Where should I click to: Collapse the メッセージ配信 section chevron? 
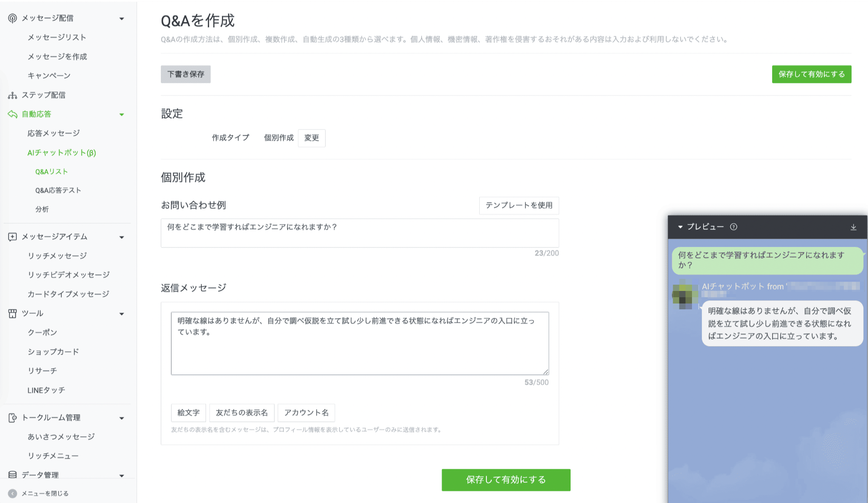pyautogui.click(x=121, y=18)
